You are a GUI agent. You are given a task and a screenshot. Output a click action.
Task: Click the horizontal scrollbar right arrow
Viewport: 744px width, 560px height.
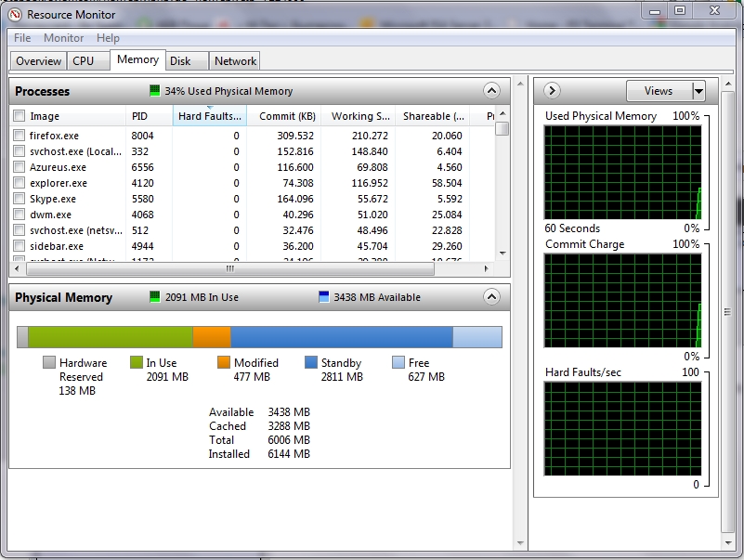pos(487,268)
